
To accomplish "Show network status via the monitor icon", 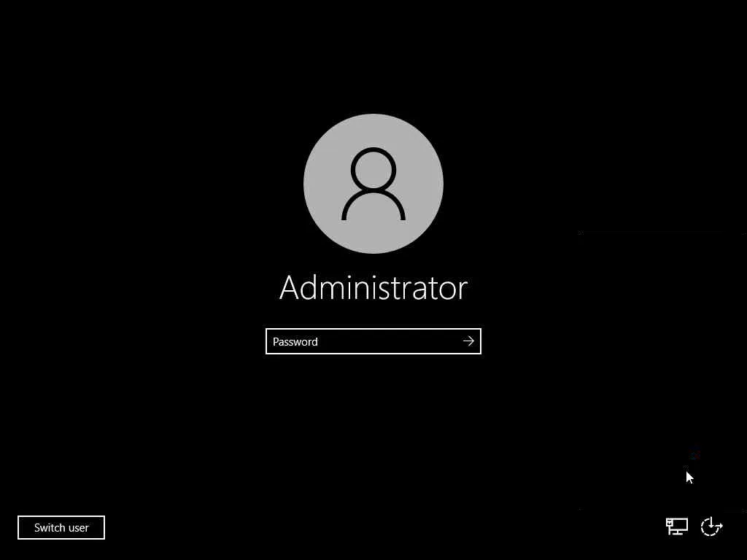I will pyautogui.click(x=676, y=526).
